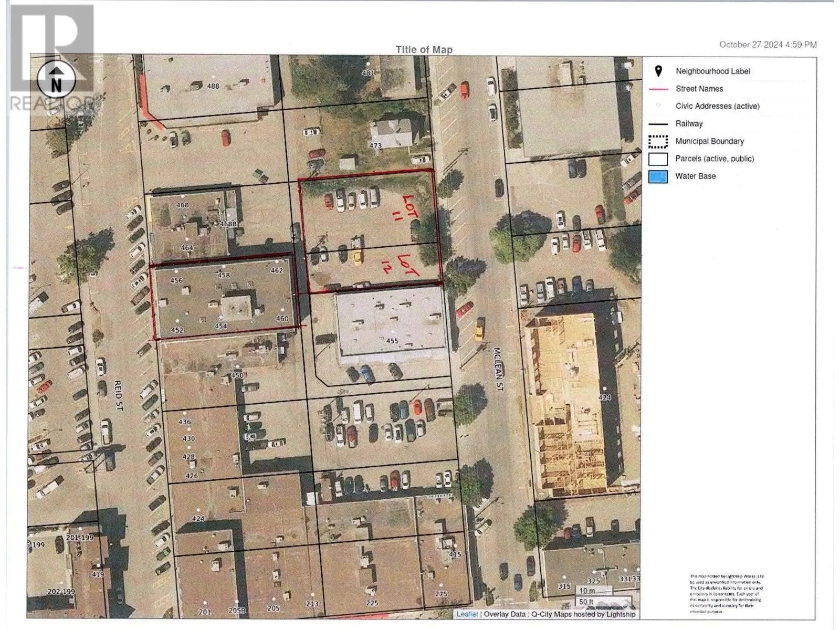Click the north arrow compass icon
Viewport: 840px width, 630px height.
[x=56, y=80]
